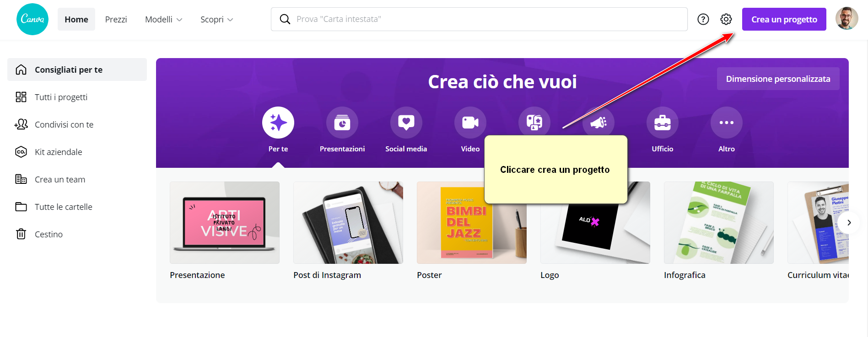Expand the Scopri dropdown menu

tap(217, 19)
